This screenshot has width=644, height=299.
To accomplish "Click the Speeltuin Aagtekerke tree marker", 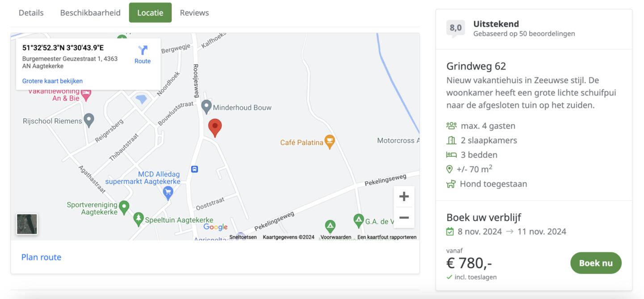I will [139, 219].
